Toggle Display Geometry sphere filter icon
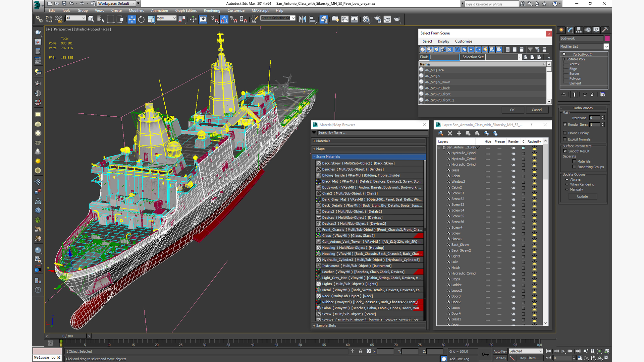The height and width of the screenshot is (362, 644). point(423,50)
